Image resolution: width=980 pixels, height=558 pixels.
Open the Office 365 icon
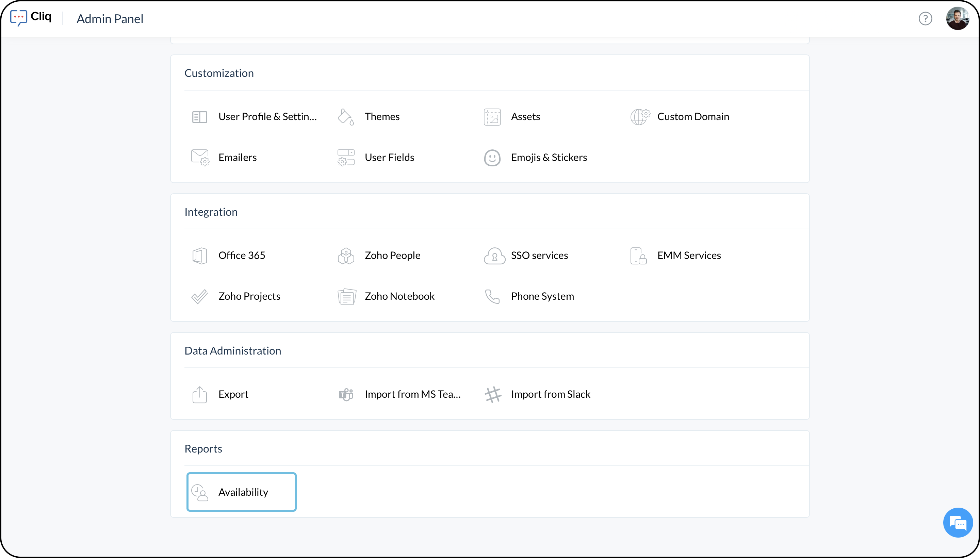[200, 256]
